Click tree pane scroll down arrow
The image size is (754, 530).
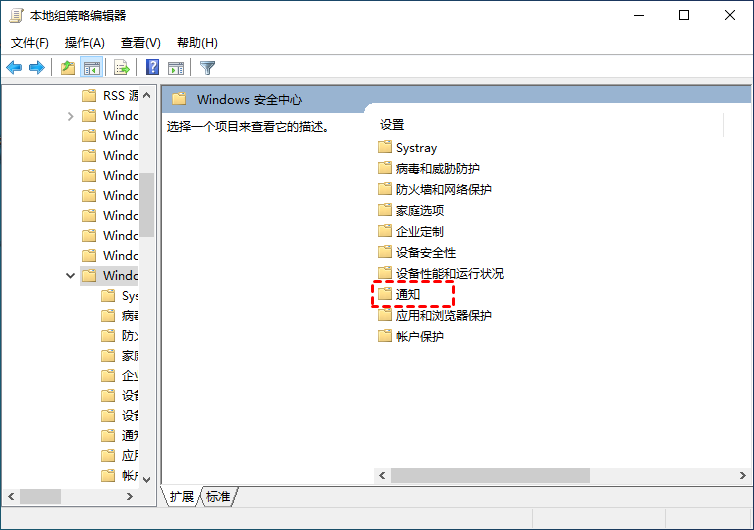pos(147,480)
